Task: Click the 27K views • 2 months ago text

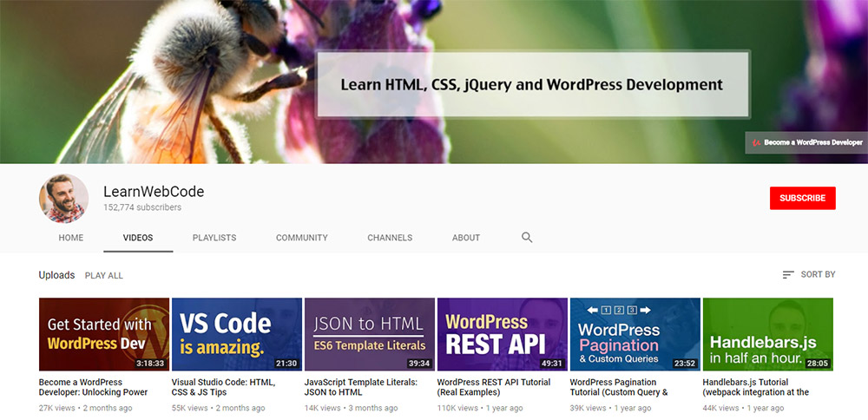Action: (86, 408)
